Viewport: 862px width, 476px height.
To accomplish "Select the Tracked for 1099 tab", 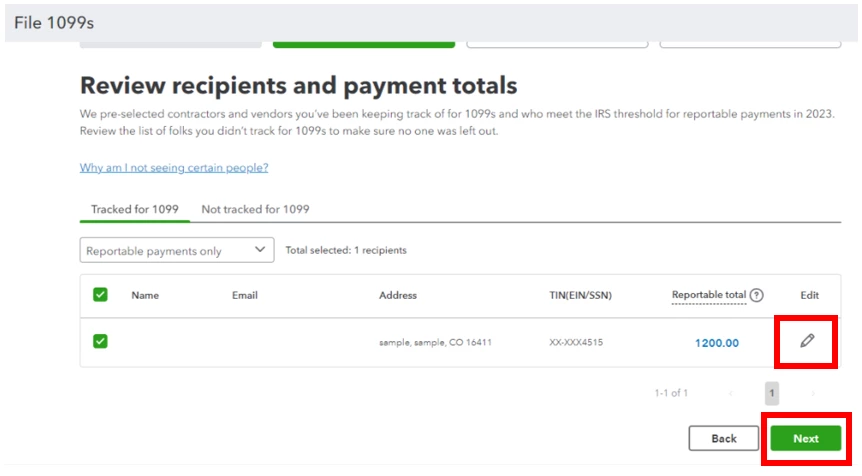I will [135, 209].
